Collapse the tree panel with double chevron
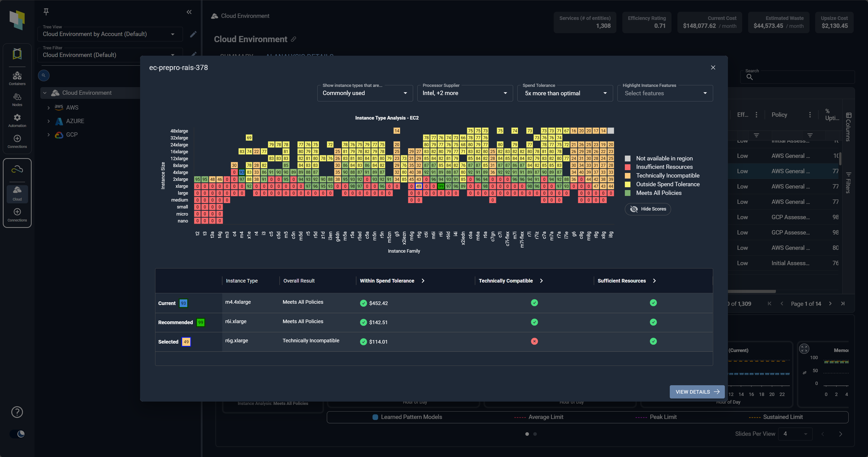The width and height of the screenshot is (868, 457). 189,12
